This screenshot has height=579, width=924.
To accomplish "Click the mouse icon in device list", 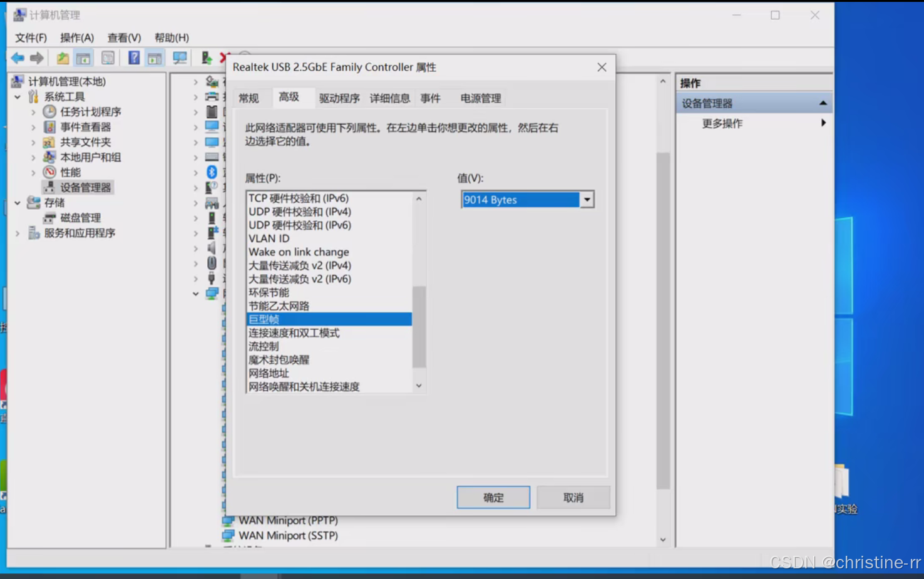I will click(x=212, y=263).
